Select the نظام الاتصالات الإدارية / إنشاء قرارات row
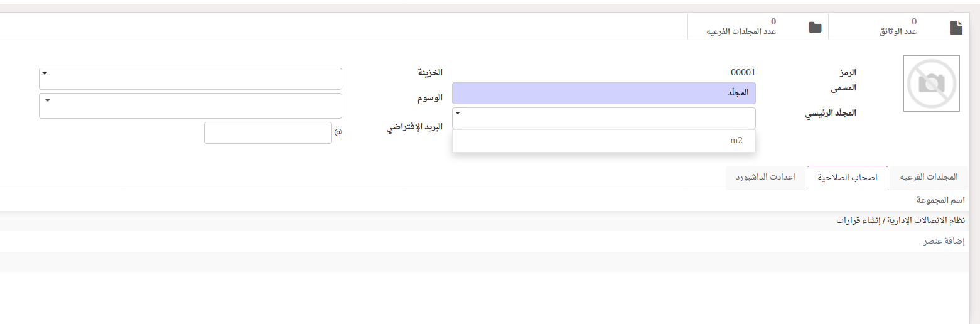The height and width of the screenshot is (324, 980). click(x=900, y=220)
